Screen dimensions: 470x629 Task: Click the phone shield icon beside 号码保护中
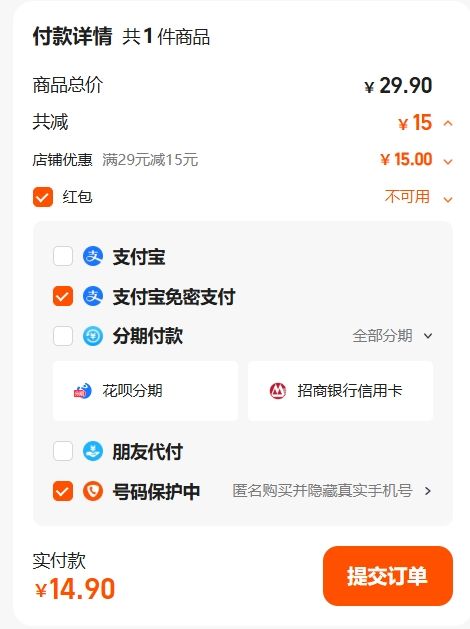(93, 491)
